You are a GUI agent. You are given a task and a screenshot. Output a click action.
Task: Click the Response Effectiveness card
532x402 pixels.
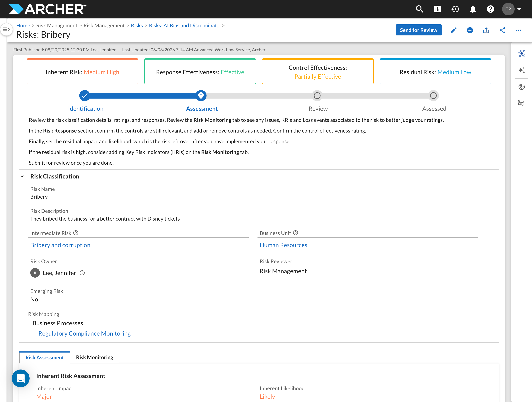click(x=200, y=71)
